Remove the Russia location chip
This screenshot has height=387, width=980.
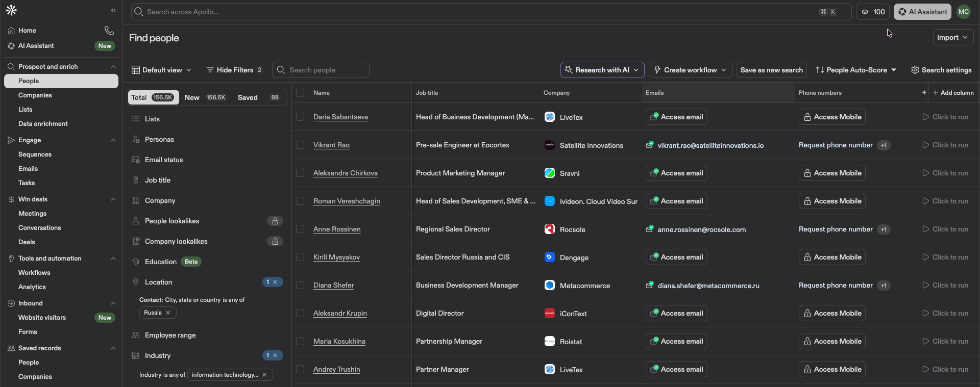click(x=168, y=313)
